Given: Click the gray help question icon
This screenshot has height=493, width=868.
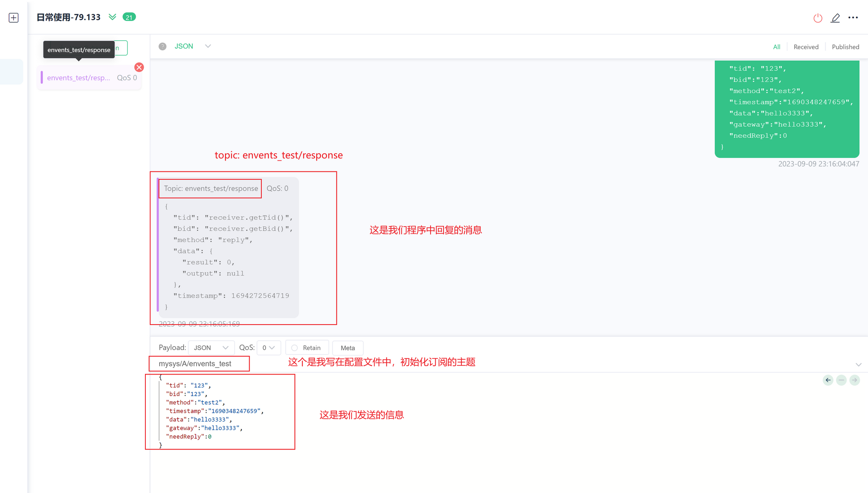Looking at the screenshot, I should (x=162, y=46).
